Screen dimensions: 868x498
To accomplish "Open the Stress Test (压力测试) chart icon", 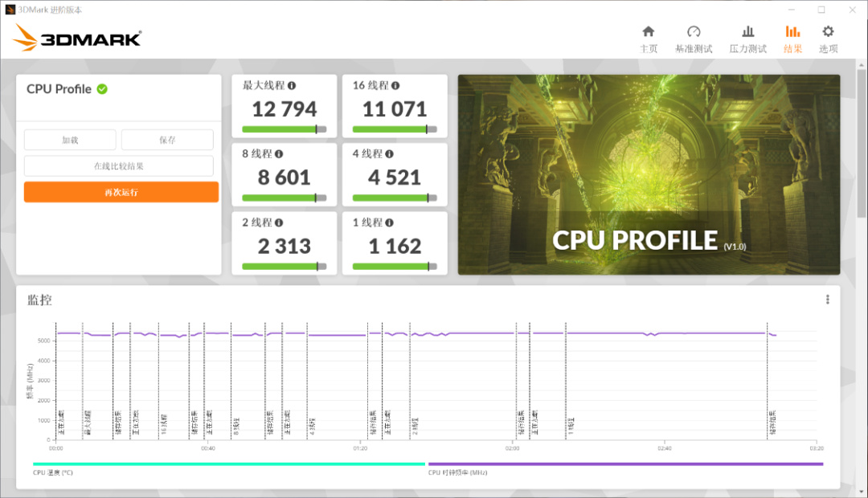I will pyautogui.click(x=748, y=31).
